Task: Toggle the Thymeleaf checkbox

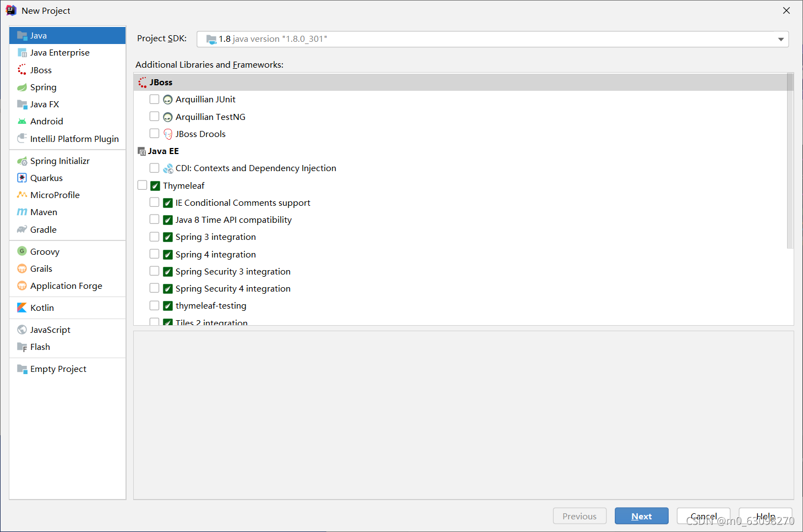Action: tap(142, 185)
